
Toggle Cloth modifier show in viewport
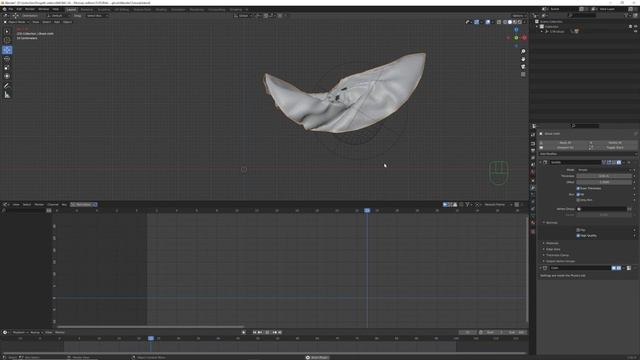[614, 268]
